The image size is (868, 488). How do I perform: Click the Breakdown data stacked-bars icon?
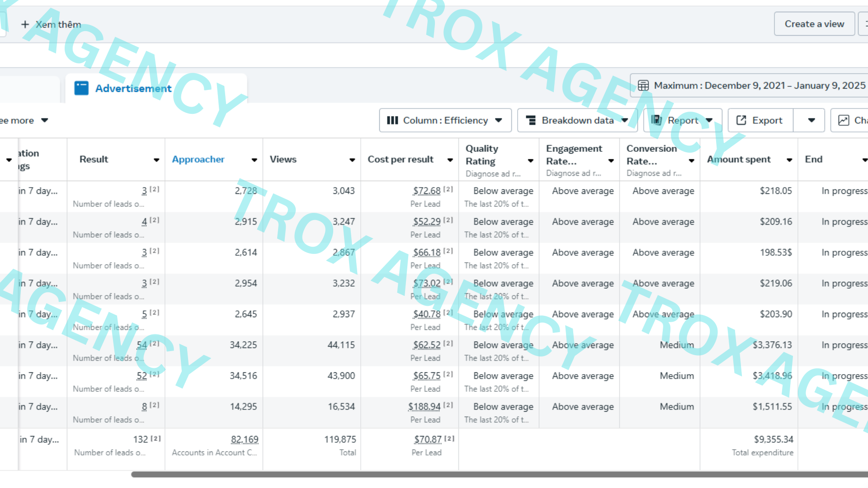(531, 120)
